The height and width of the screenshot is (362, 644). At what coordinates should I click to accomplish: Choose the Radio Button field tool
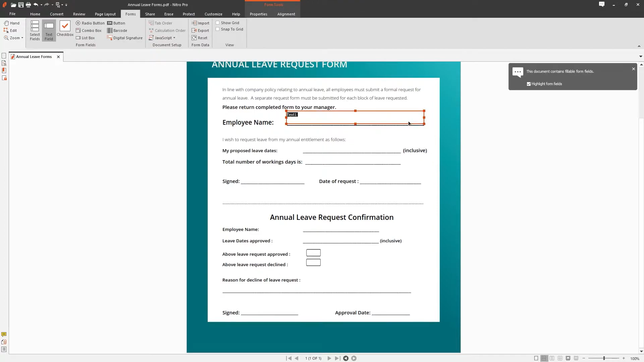[x=90, y=23]
